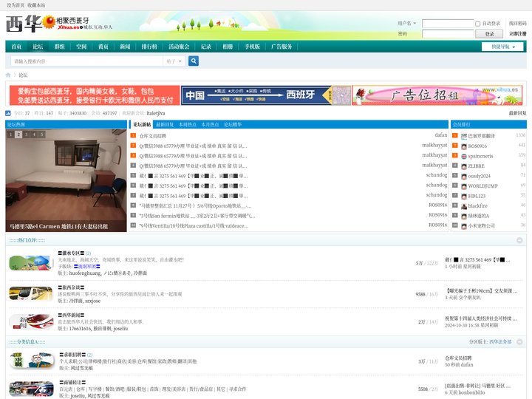Click the avatar of member 巴塞罗那翻译

[x=464, y=136]
